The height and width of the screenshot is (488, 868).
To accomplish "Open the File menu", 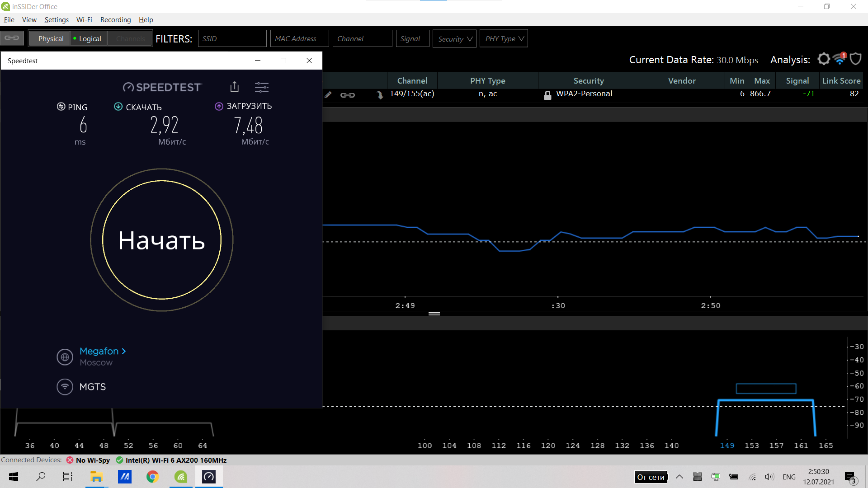I will (9, 19).
